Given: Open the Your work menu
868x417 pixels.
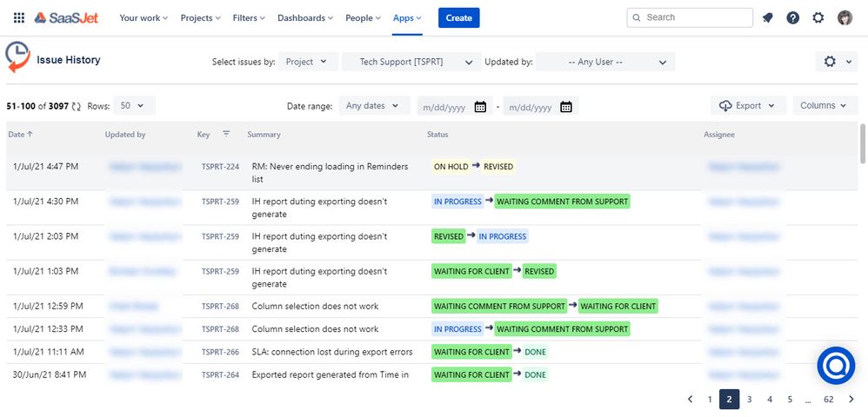Looking at the screenshot, I should click(x=144, y=17).
